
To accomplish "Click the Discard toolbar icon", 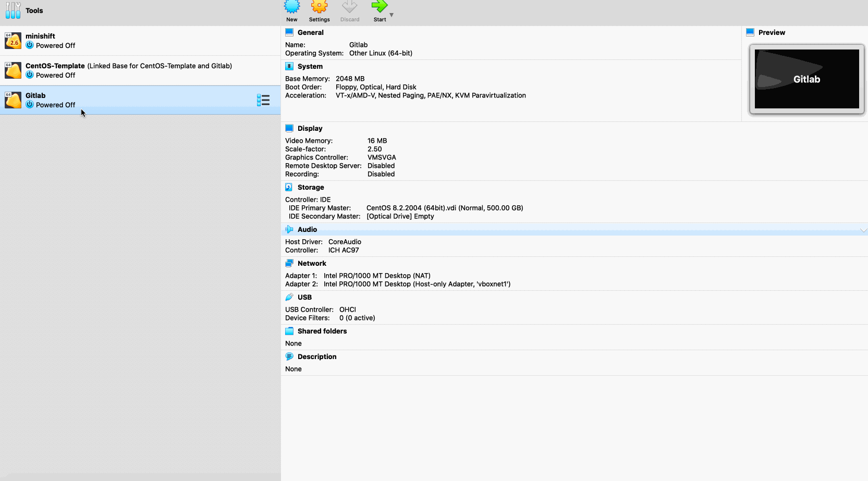I will (350, 8).
